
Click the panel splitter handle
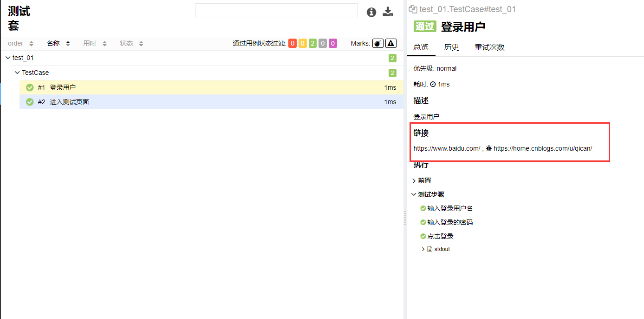click(405, 218)
